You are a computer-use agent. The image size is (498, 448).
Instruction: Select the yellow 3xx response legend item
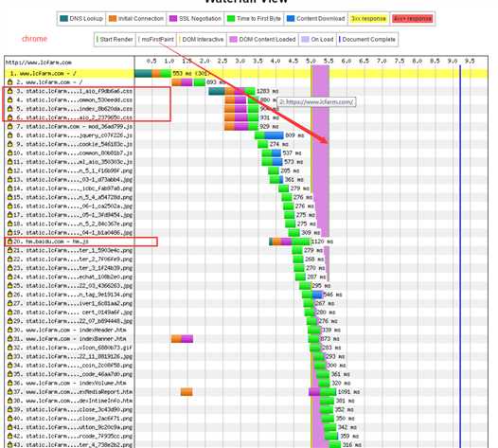pyautogui.click(x=368, y=18)
